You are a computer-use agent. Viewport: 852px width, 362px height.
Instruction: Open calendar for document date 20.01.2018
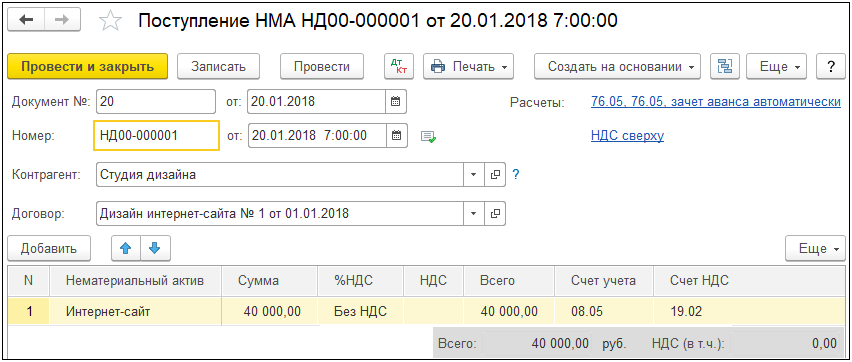[396, 102]
